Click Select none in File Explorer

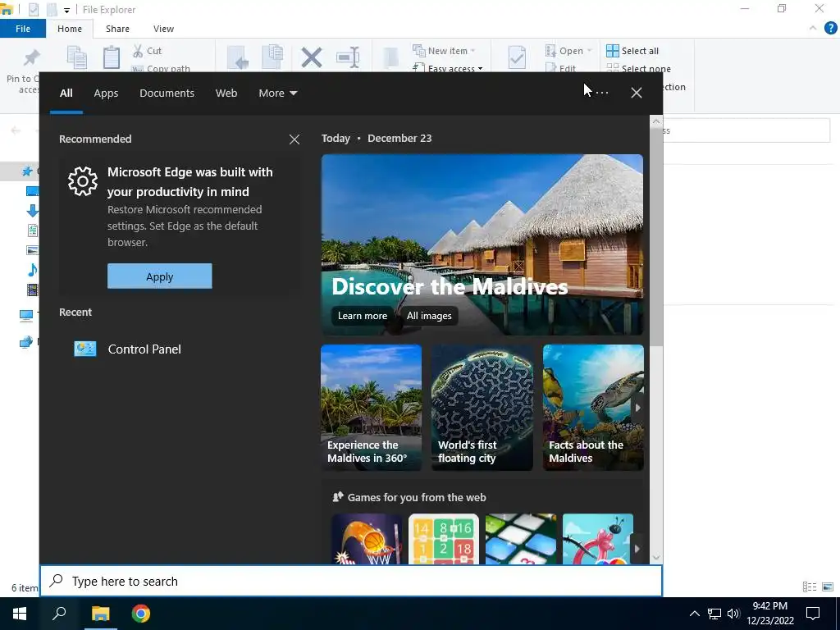coord(638,69)
